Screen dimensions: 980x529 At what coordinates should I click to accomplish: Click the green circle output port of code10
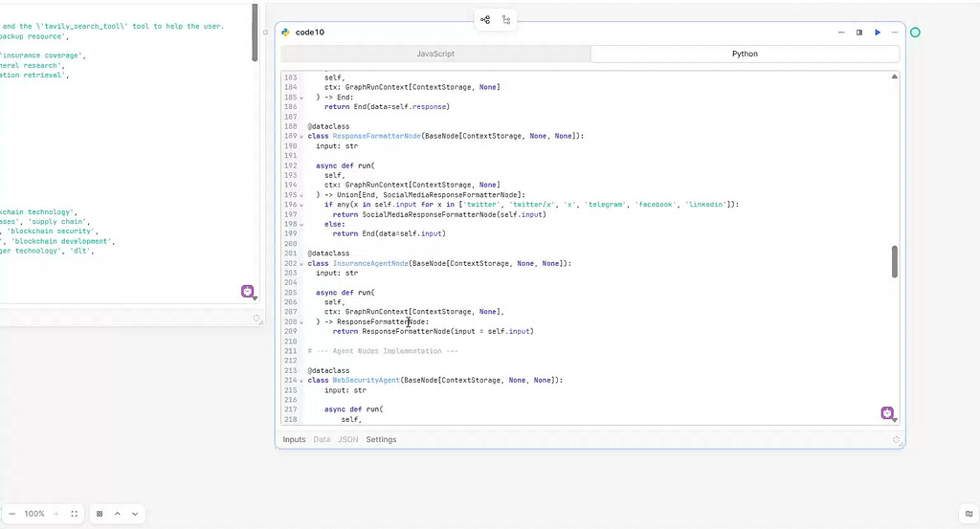915,33
